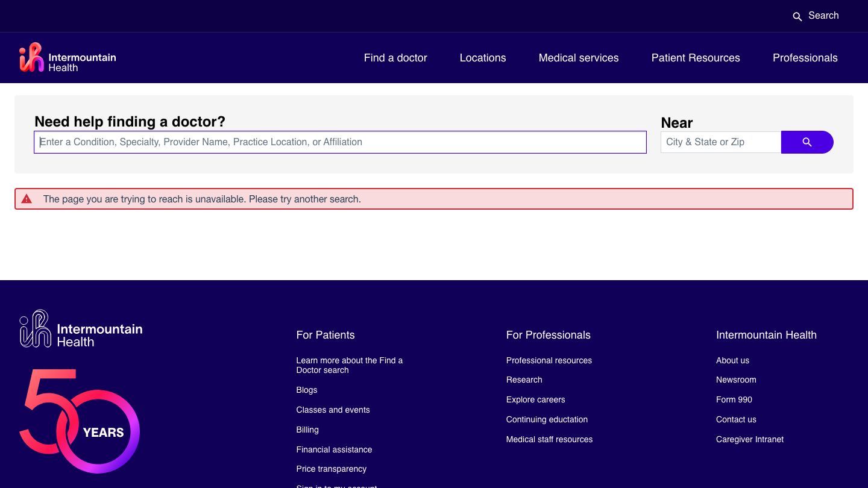Expand the Medical services menu
The height and width of the screenshot is (488, 868).
578,58
